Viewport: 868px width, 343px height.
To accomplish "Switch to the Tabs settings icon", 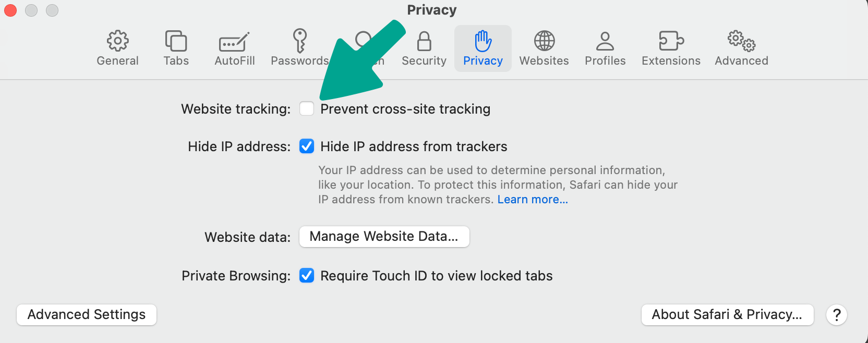I will 176,41.
